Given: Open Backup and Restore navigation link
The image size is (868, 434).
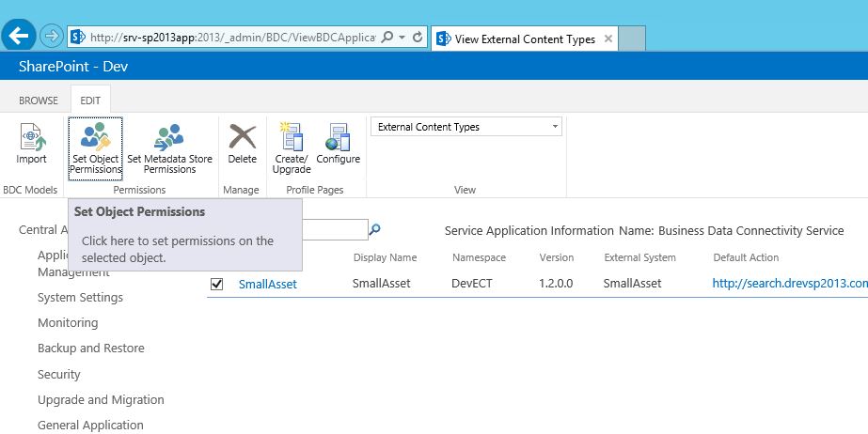Looking at the screenshot, I should (91, 349).
